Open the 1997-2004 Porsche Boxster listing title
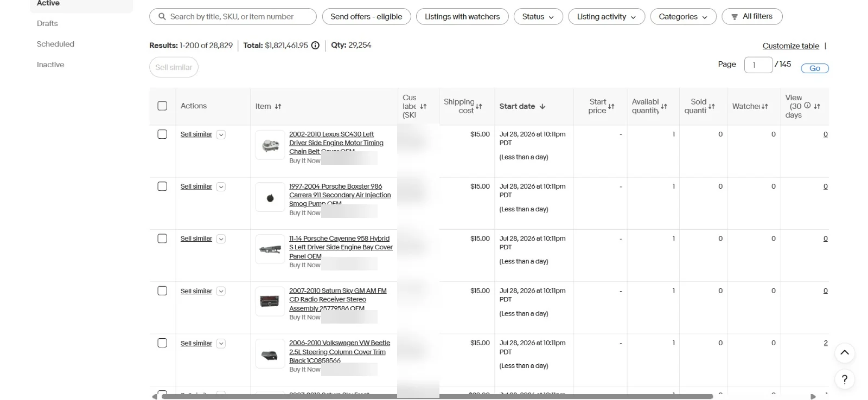Image resolution: width=868 pixels, height=400 pixels. pos(340,195)
